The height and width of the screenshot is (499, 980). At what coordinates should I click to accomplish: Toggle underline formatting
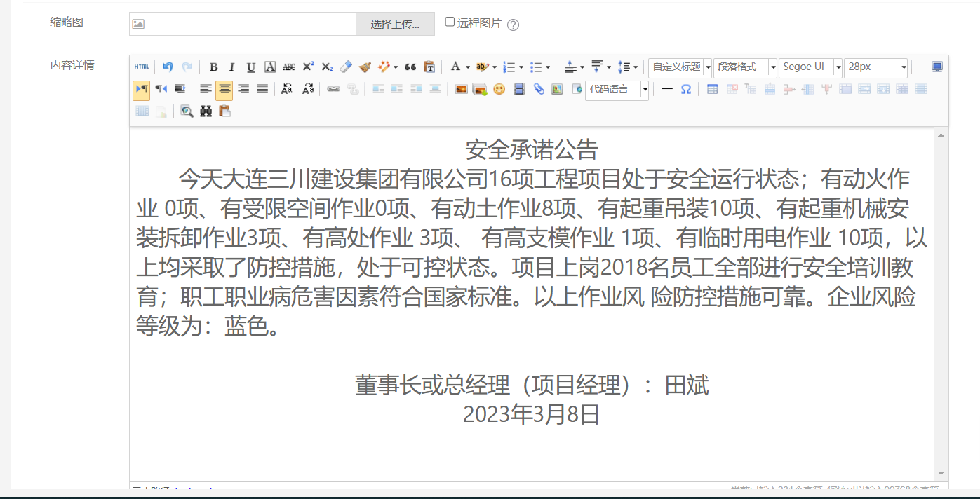click(251, 67)
